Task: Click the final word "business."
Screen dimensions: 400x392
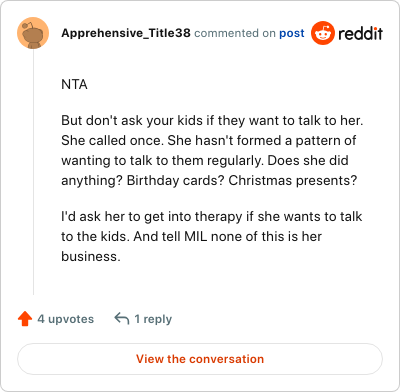Action: pos(91,256)
